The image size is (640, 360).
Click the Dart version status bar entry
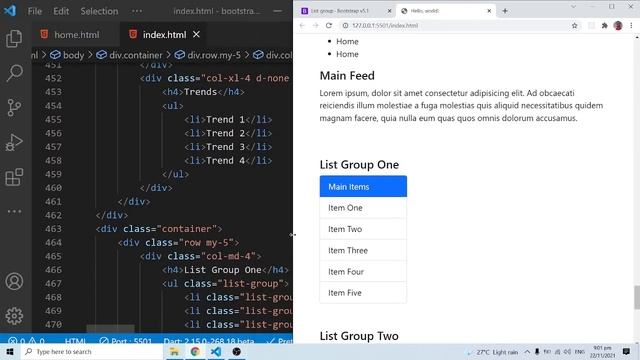click(x=209, y=341)
